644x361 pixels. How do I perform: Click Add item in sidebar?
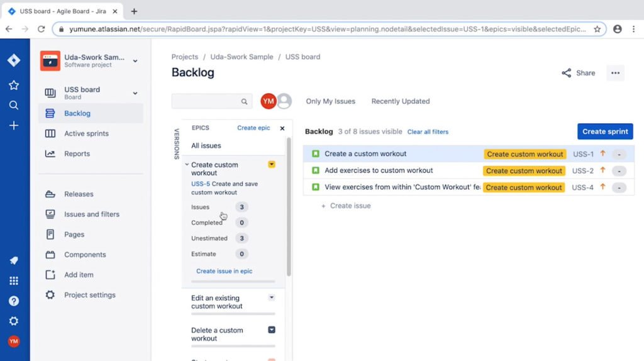tap(91, 275)
